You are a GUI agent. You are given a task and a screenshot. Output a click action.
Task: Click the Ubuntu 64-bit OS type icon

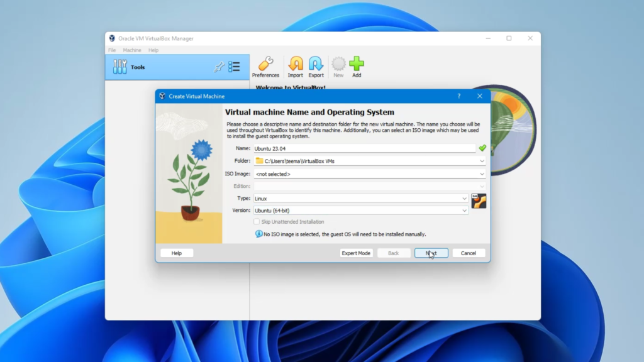click(479, 201)
